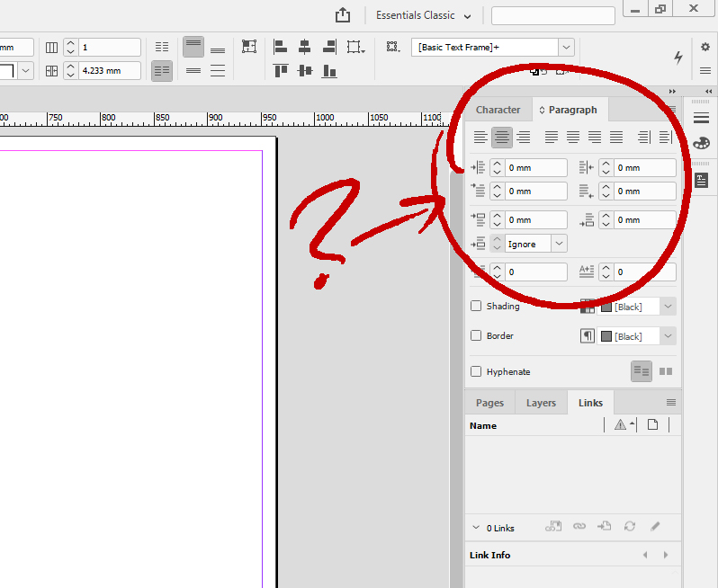Select Align center paragraph button
This screenshot has height=588, width=718.
502,138
